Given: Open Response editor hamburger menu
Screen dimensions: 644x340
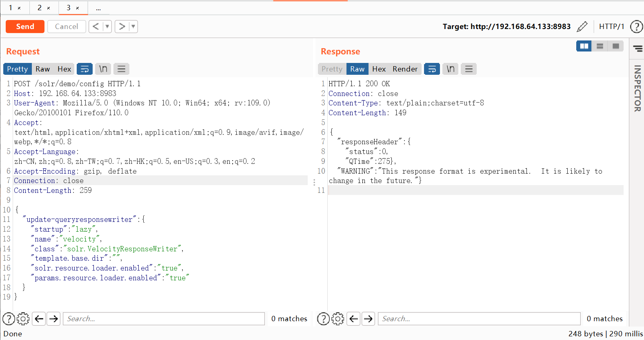Looking at the screenshot, I should click(x=469, y=69).
